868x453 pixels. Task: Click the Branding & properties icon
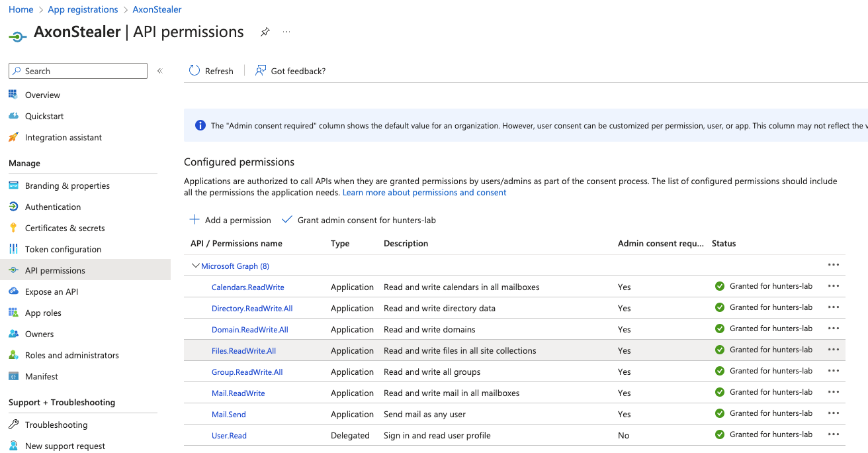tap(13, 185)
